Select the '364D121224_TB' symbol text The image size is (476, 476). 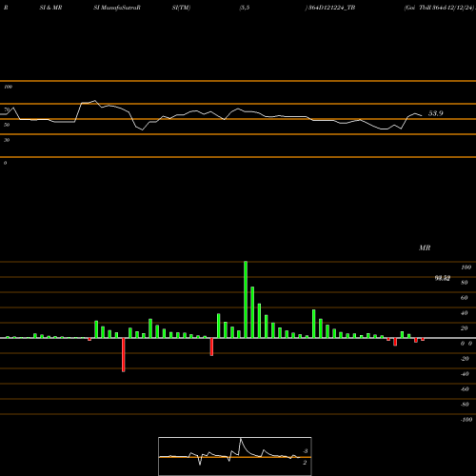[x=331, y=8]
